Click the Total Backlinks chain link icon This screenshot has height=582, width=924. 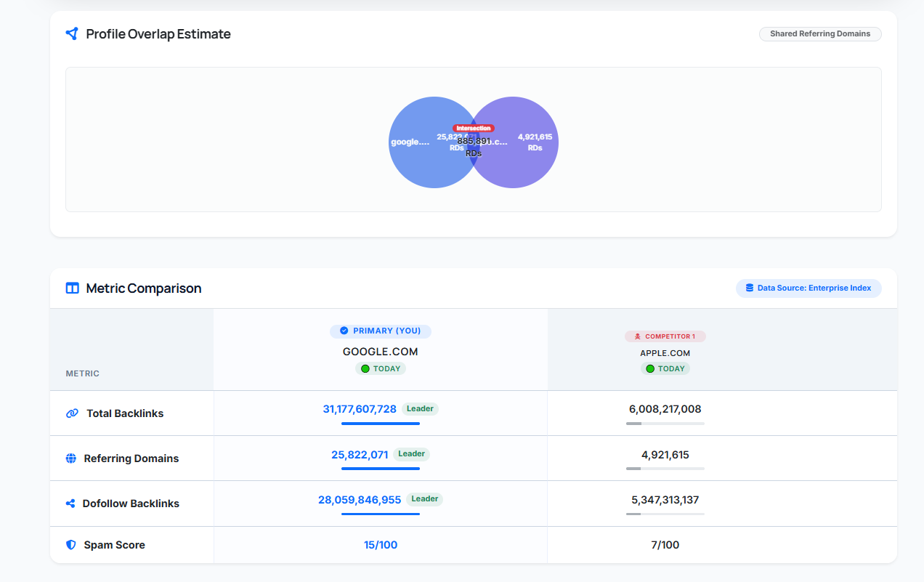[x=72, y=413]
